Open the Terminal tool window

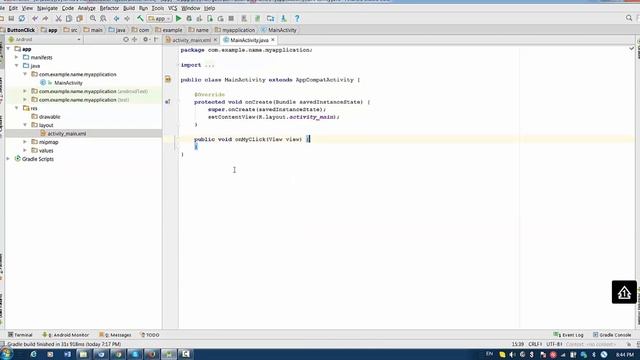point(20,335)
